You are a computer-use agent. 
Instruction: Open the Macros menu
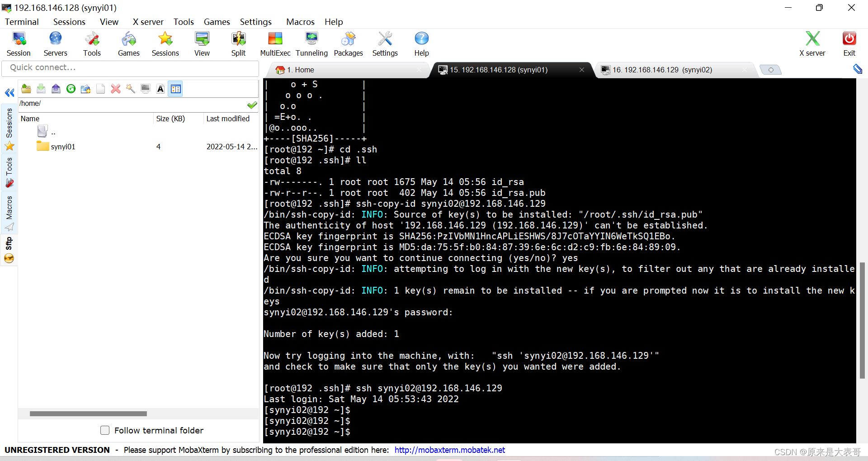300,22
